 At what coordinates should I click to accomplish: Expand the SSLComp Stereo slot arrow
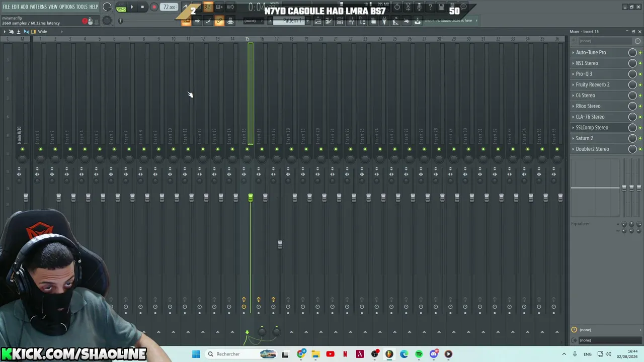click(573, 128)
